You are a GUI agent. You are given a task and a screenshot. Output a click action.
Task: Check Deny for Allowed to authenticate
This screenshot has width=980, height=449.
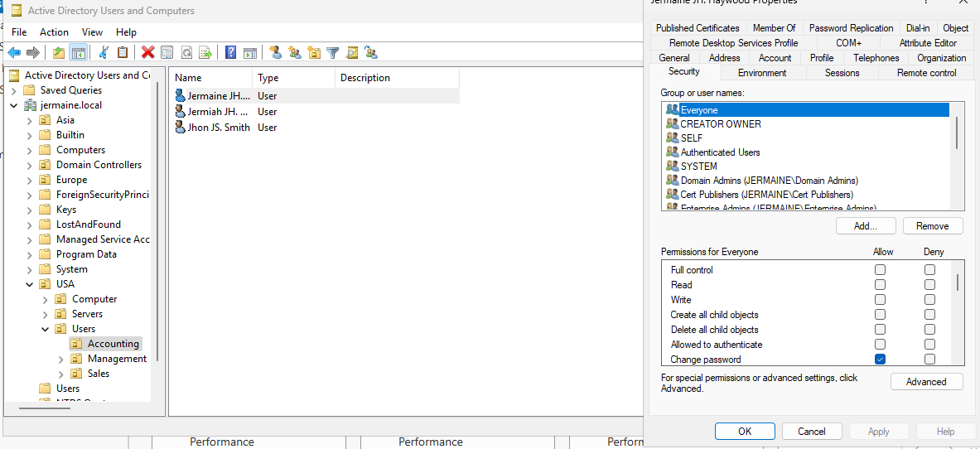click(930, 345)
